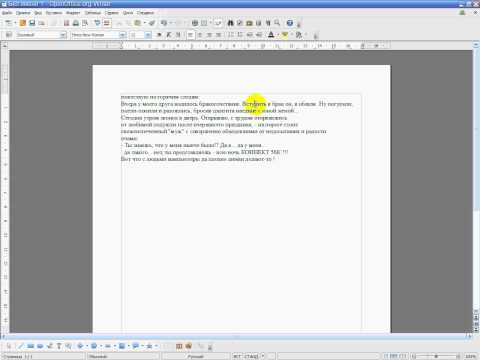Open the Data Sources icon
Viewport: 480px width, 360px height.
pos(258,23)
